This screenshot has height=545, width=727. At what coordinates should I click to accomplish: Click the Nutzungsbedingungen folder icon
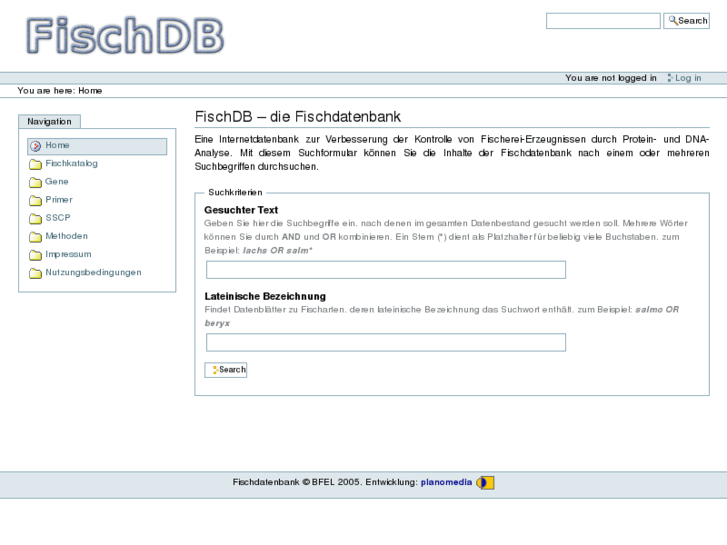coord(35,273)
